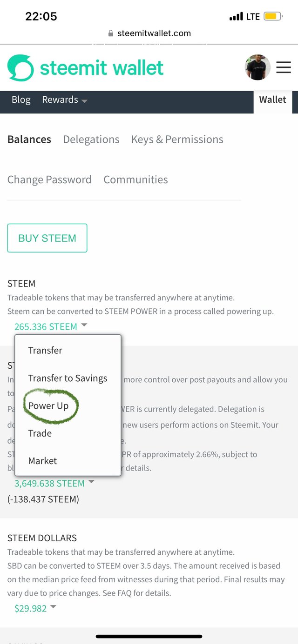Select the Trade menu entry

[40, 433]
